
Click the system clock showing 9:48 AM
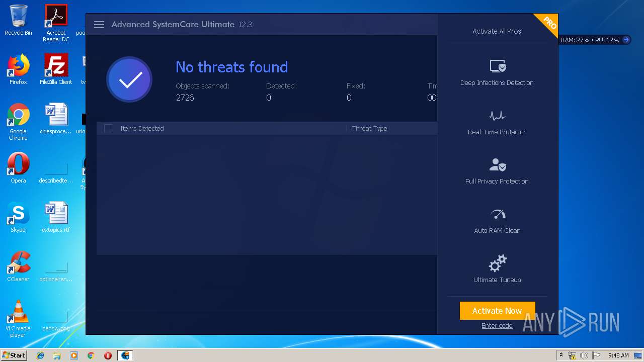click(618, 355)
